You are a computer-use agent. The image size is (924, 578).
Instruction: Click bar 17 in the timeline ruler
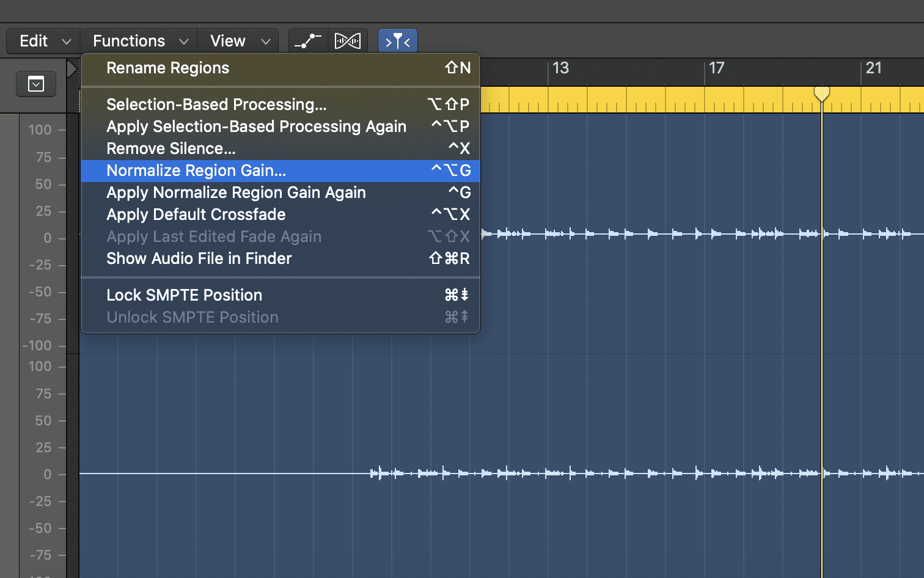tap(716, 68)
